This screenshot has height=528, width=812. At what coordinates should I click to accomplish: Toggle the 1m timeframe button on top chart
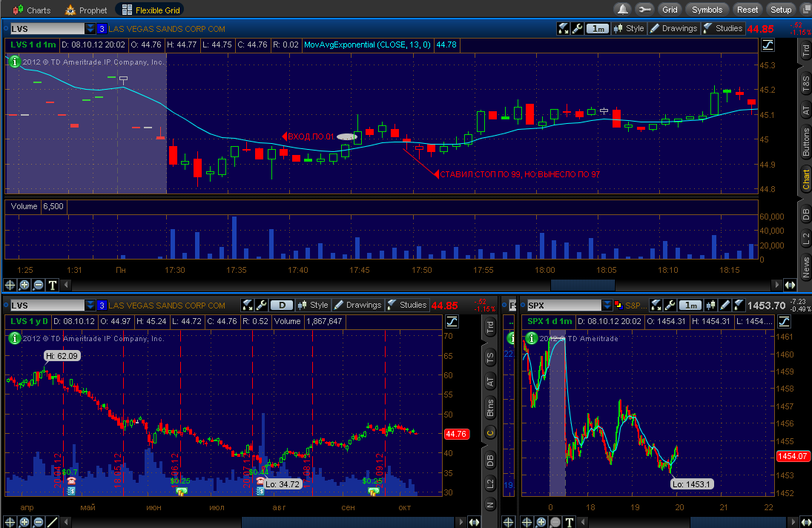click(x=597, y=28)
